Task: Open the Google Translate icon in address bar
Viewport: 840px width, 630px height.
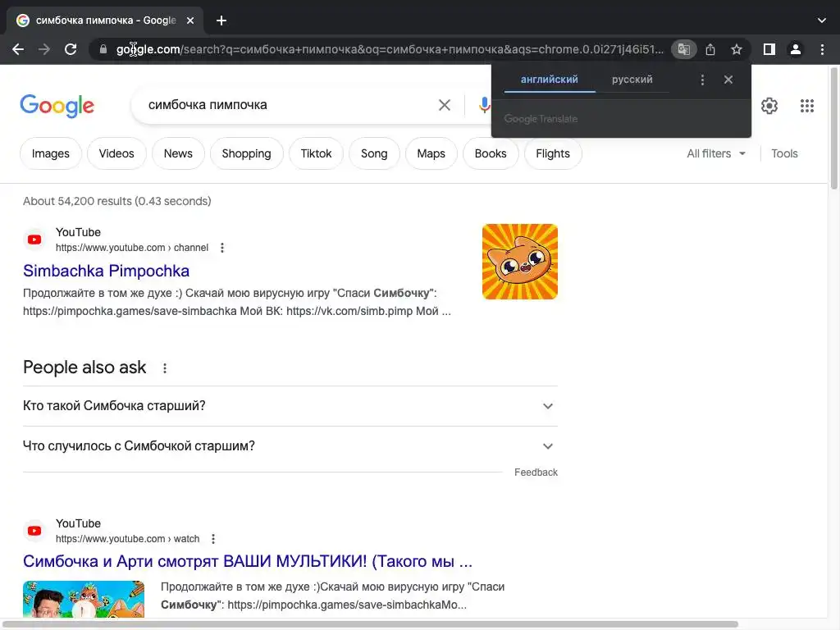Action: [x=684, y=49]
